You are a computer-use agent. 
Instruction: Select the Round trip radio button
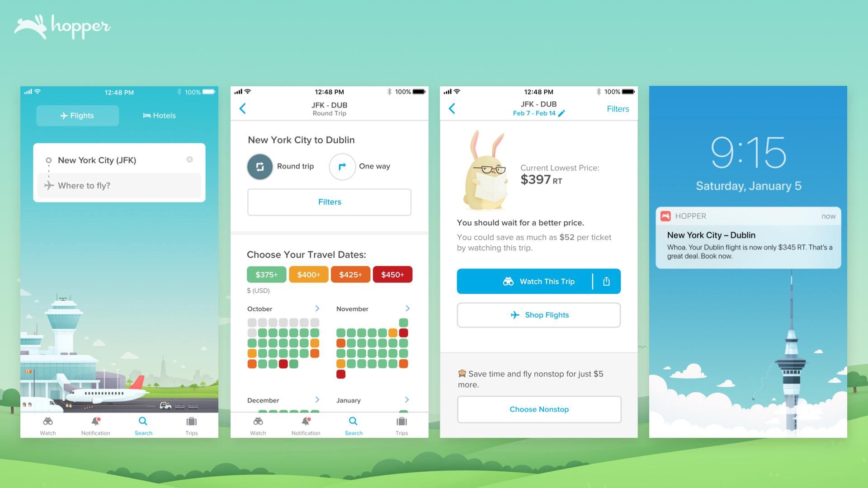point(260,166)
